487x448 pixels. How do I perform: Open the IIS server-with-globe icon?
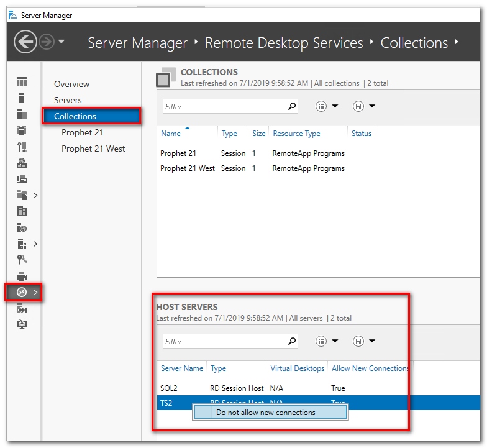22,227
